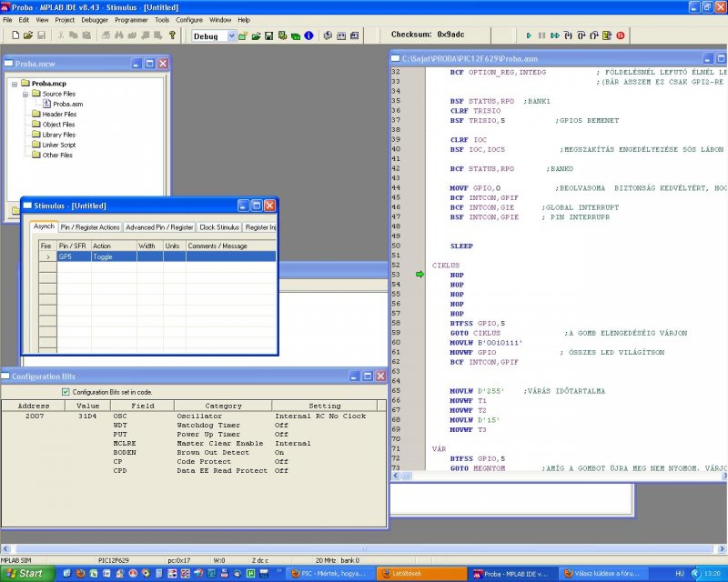
Task: Switch to the Advanced Pin / Register tab
Action: [x=159, y=227]
